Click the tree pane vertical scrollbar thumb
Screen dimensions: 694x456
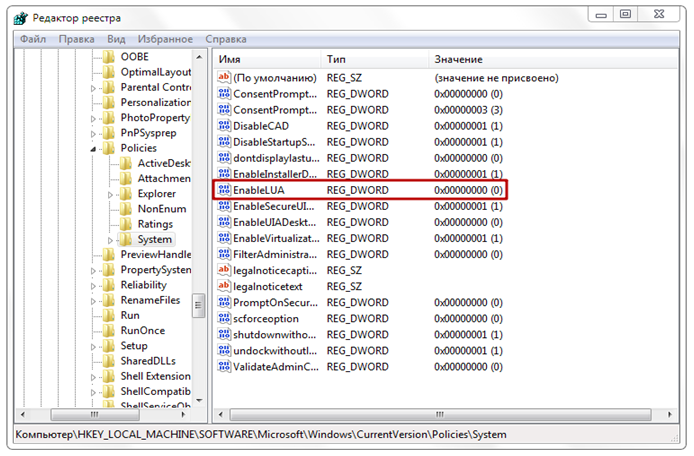tap(199, 304)
